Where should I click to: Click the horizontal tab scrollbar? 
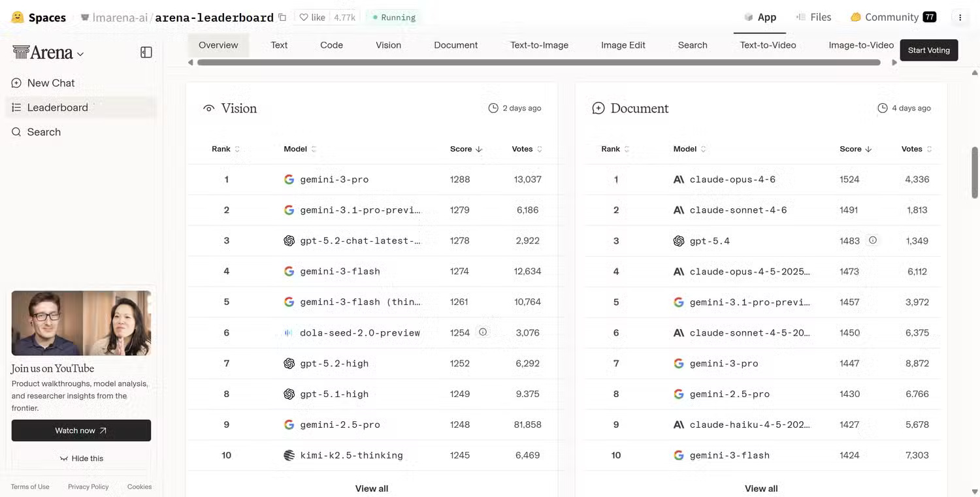[x=538, y=63]
